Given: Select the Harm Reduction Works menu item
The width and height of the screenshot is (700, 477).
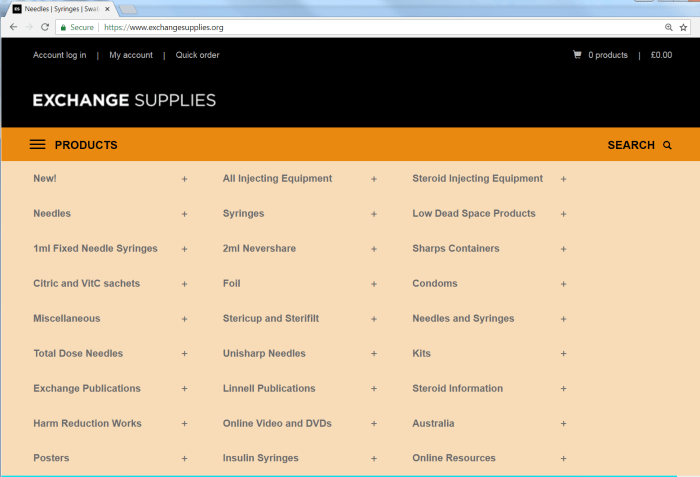Looking at the screenshot, I should pyautogui.click(x=87, y=423).
